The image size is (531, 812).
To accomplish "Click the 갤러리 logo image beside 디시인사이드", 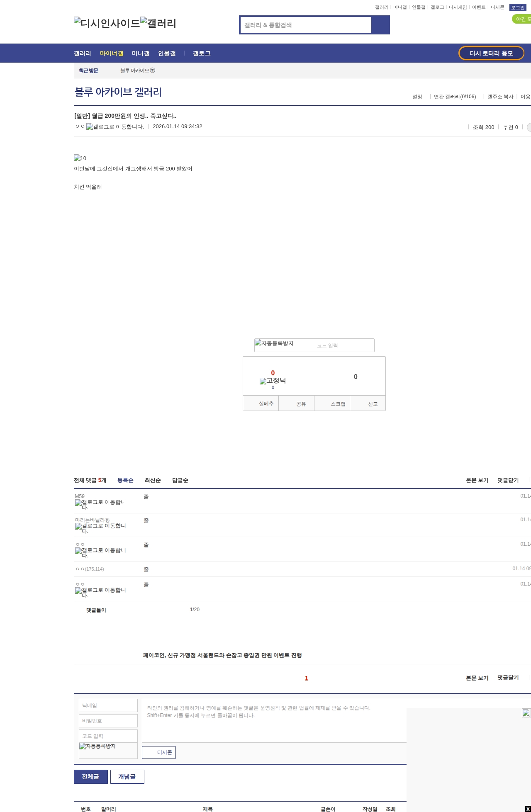I will pos(158,23).
